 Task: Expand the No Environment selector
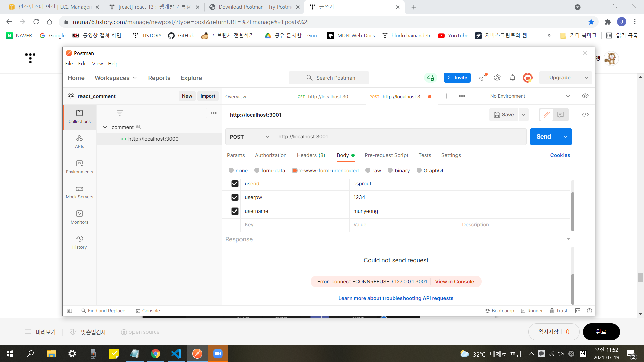pyautogui.click(x=530, y=96)
